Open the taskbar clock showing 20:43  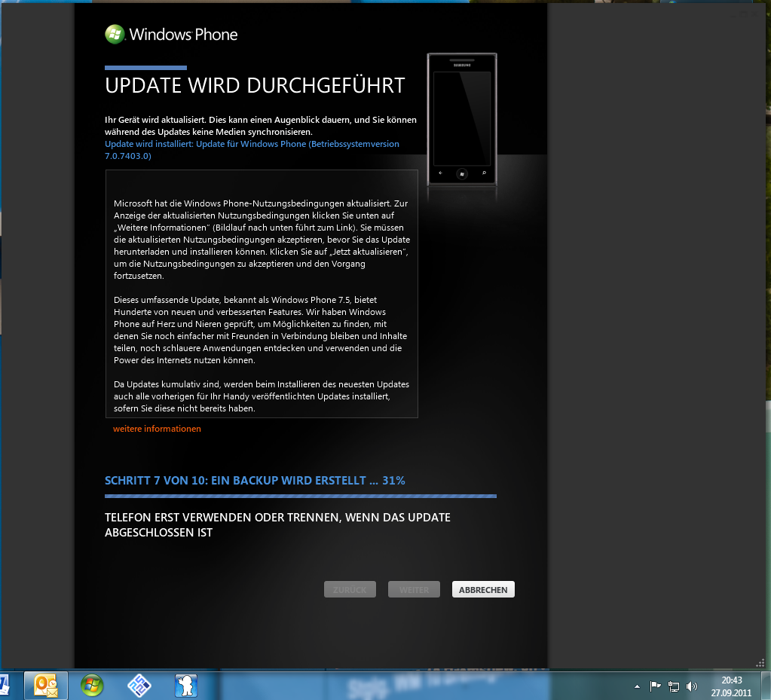click(731, 686)
